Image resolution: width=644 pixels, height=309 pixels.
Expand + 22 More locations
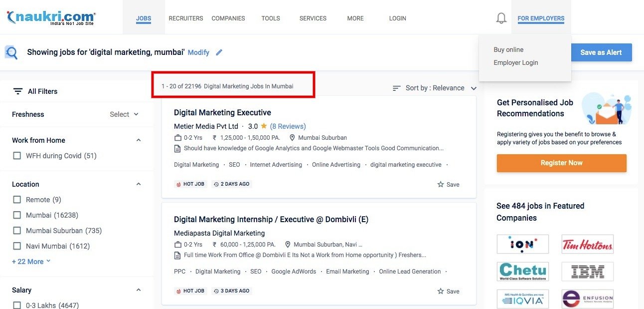point(31,262)
